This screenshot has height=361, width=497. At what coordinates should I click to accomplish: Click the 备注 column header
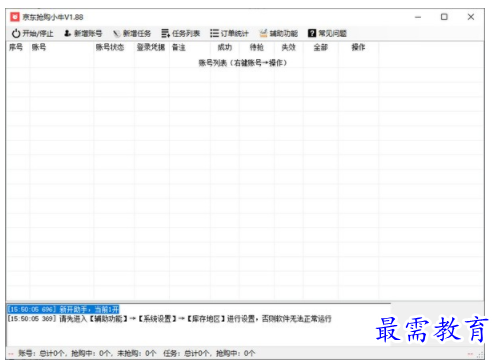pos(179,47)
